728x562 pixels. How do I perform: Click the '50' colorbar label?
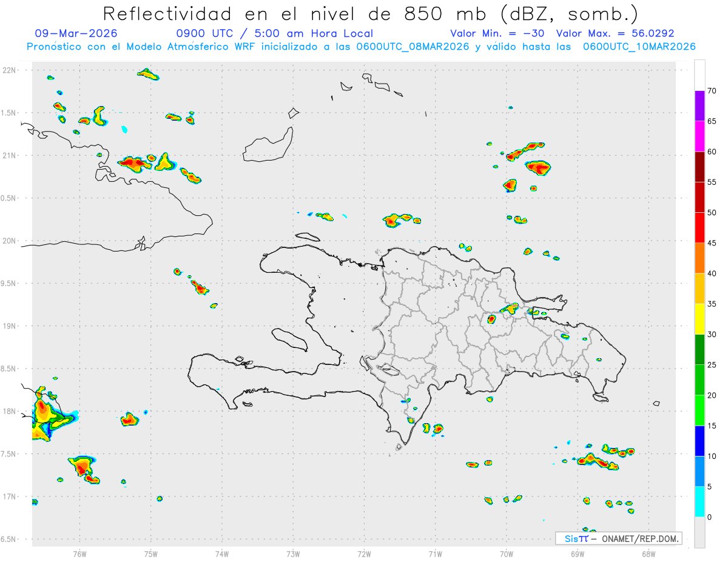712,213
